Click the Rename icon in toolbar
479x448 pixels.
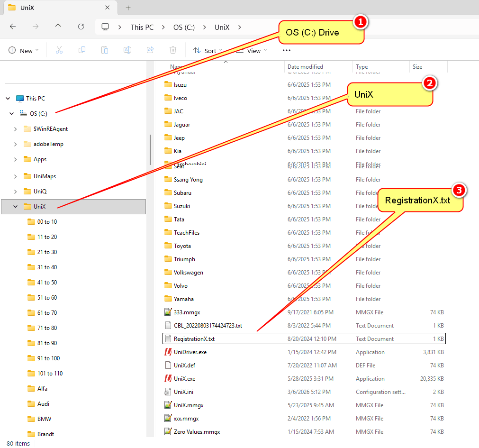point(127,50)
